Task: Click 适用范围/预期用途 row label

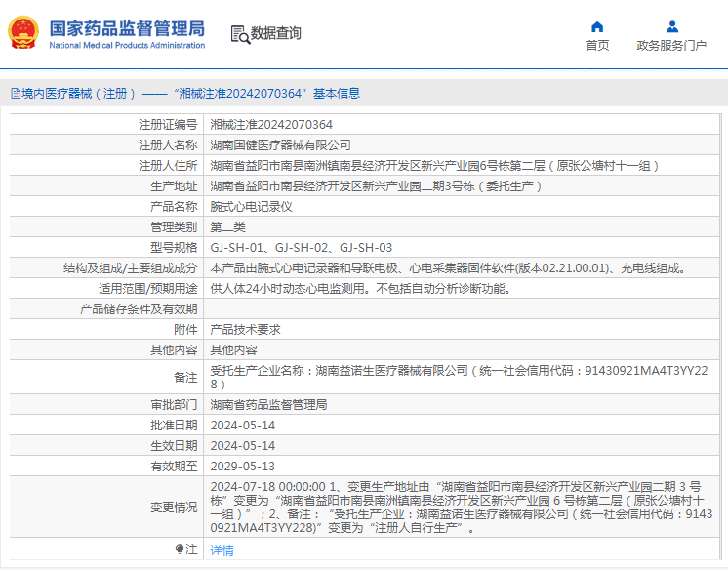Action: (x=148, y=289)
